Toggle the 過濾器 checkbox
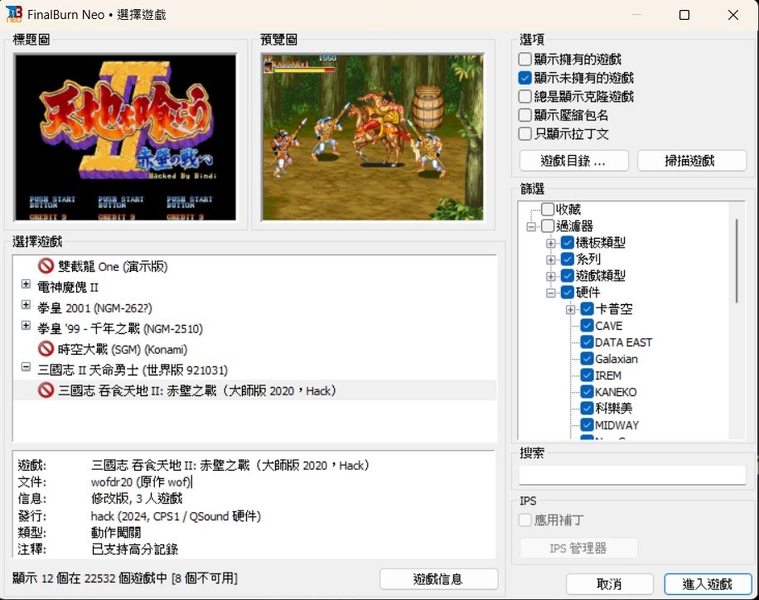Screen dimensions: 759x600 coord(547,226)
